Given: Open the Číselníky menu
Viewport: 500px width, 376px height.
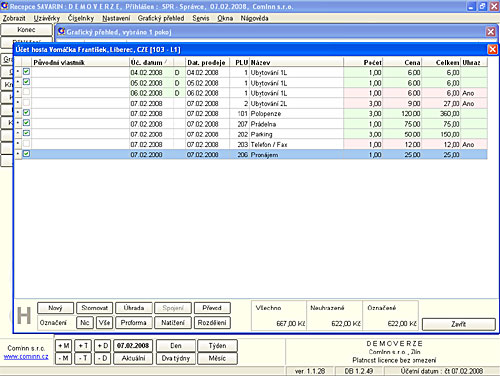Looking at the screenshot, I should [x=81, y=18].
